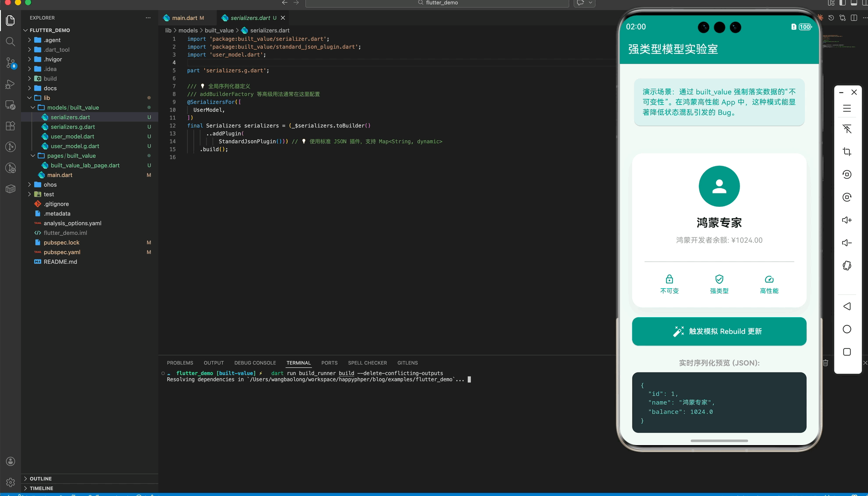Collapse the lib folder

click(46, 98)
